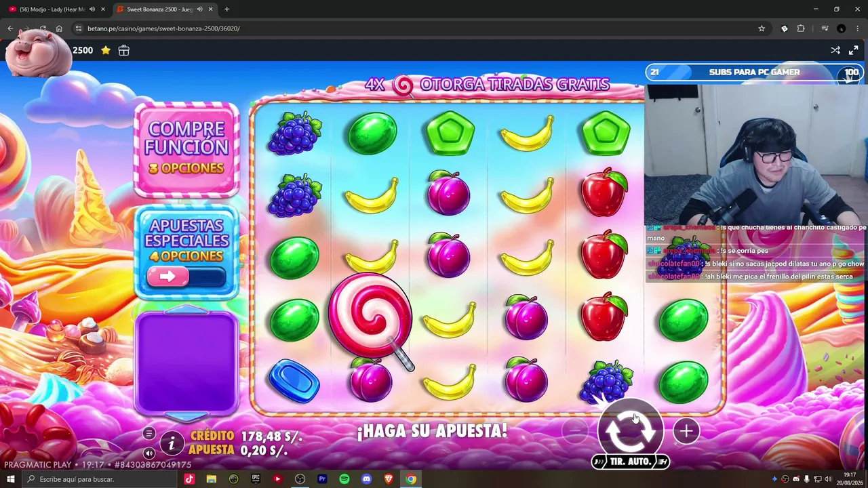Mute the game sound speaker icon
The width and height of the screenshot is (868, 488).
[149, 453]
